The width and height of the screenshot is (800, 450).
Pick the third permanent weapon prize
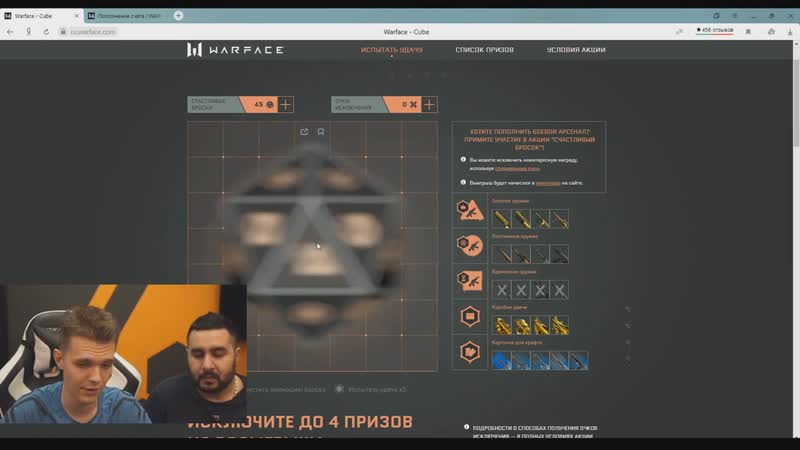point(540,254)
